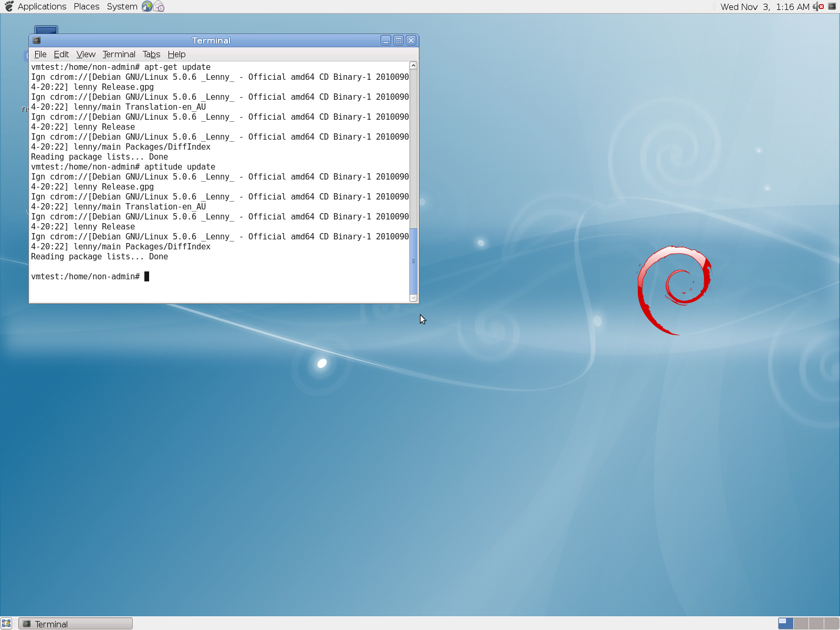Open the Terminal's File menu

pyautogui.click(x=40, y=54)
